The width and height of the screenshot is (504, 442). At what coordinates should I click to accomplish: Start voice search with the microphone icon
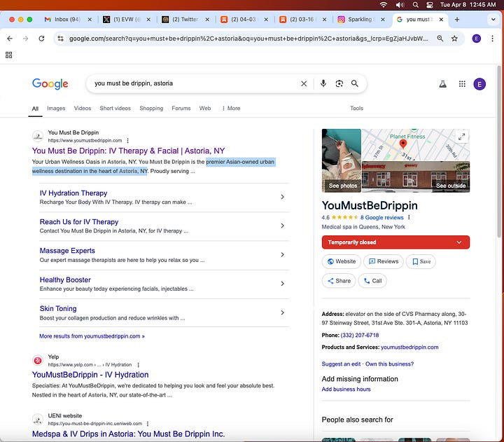[323, 83]
